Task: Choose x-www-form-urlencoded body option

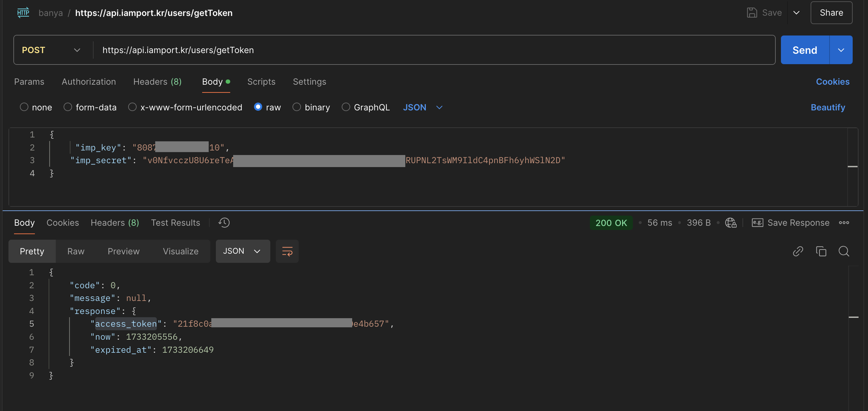Action: 132,107
